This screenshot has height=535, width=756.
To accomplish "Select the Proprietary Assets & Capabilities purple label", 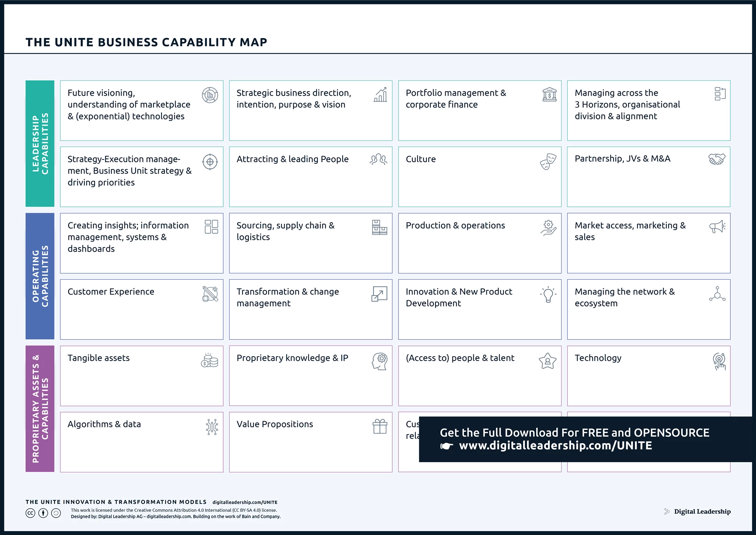I will [40, 409].
